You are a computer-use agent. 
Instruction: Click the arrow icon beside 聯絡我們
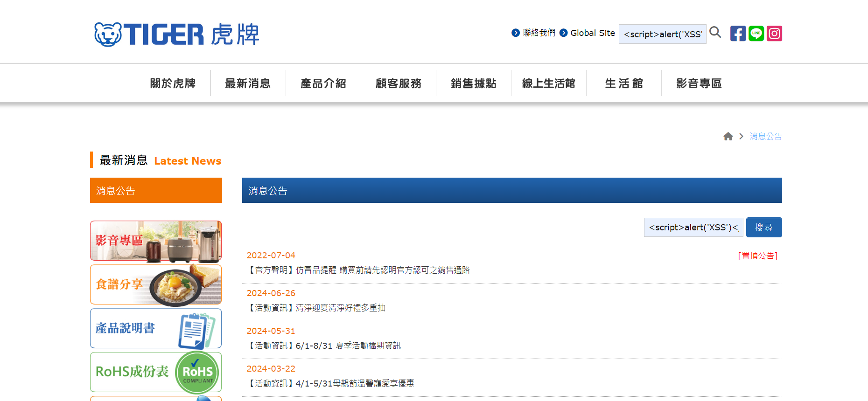[x=516, y=33]
